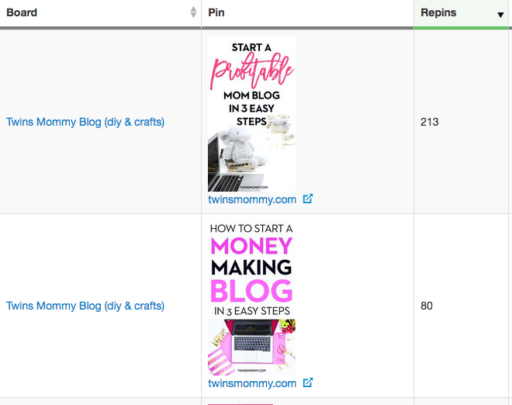Screen dimensions: 512x405
Task: Click the stuffed bunny photo in first pin
Action: 241,148
